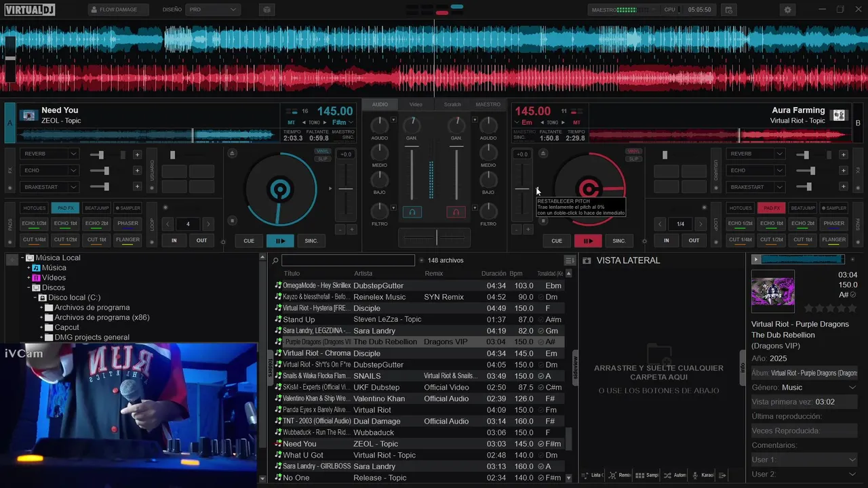Viewport: 868px width, 488px height.
Task: Toggle deck B headphone cue icon
Action: tap(456, 212)
